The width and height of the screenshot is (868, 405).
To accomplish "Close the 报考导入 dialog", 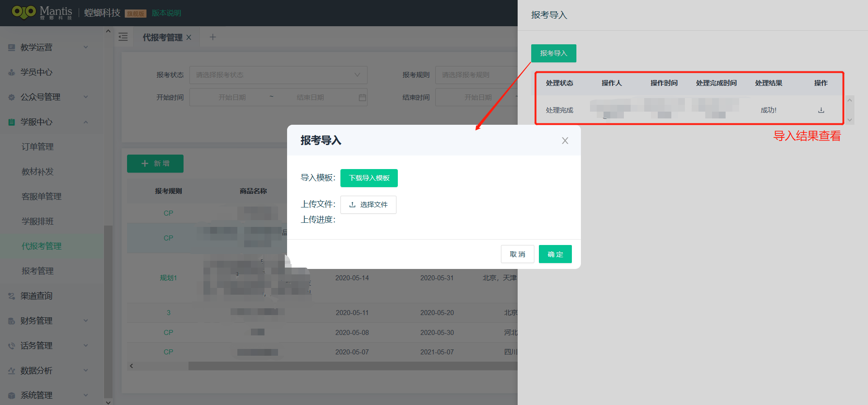I will (x=565, y=141).
